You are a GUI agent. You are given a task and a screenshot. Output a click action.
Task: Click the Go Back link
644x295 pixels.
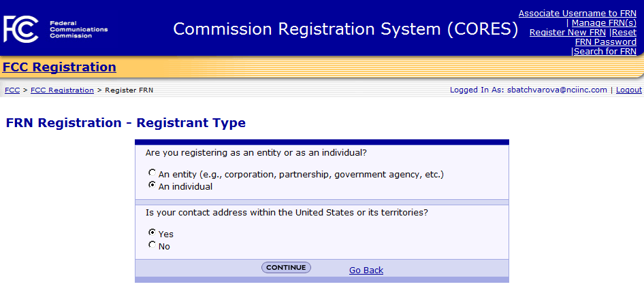(366, 271)
